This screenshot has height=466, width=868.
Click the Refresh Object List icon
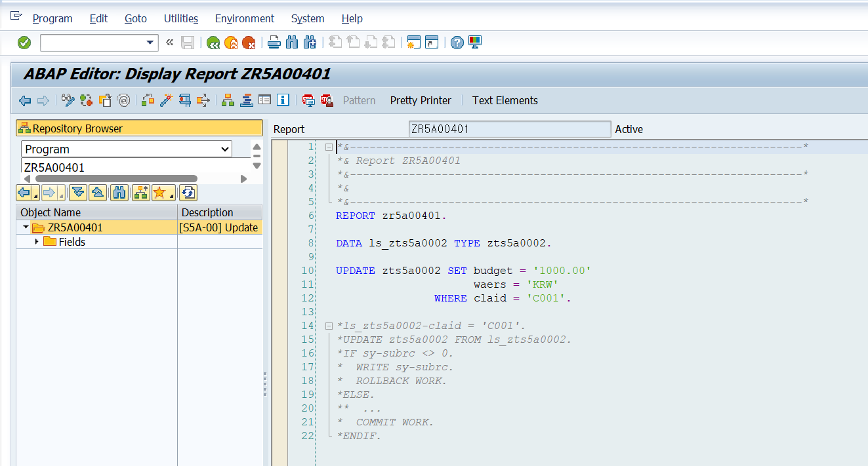coord(188,193)
